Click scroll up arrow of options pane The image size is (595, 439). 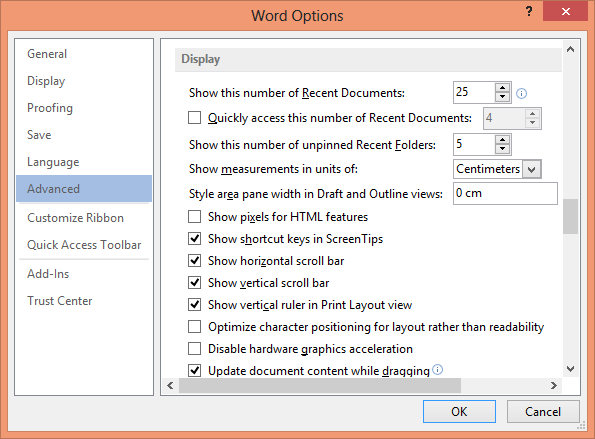coord(570,49)
